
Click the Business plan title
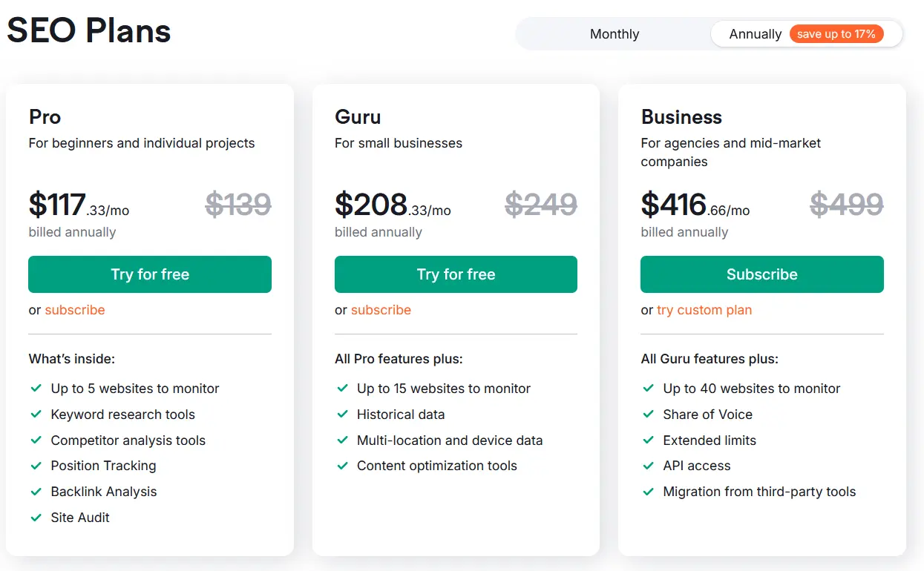click(681, 117)
